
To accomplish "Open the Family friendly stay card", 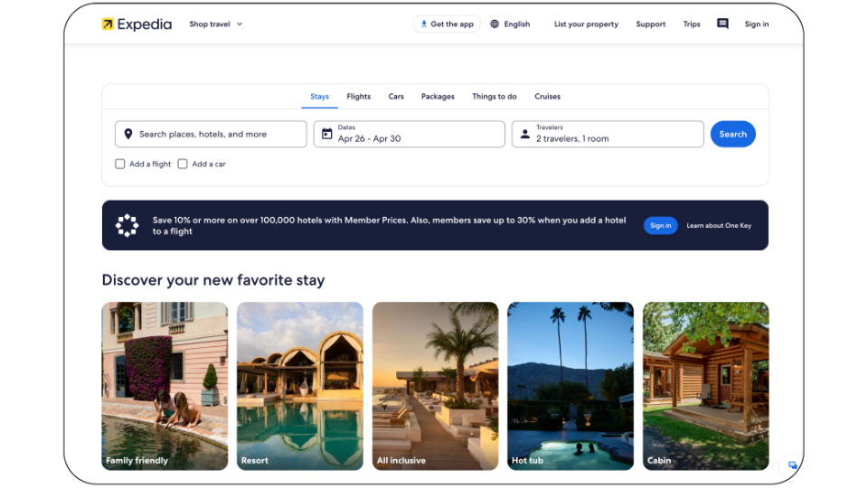I will click(x=165, y=386).
